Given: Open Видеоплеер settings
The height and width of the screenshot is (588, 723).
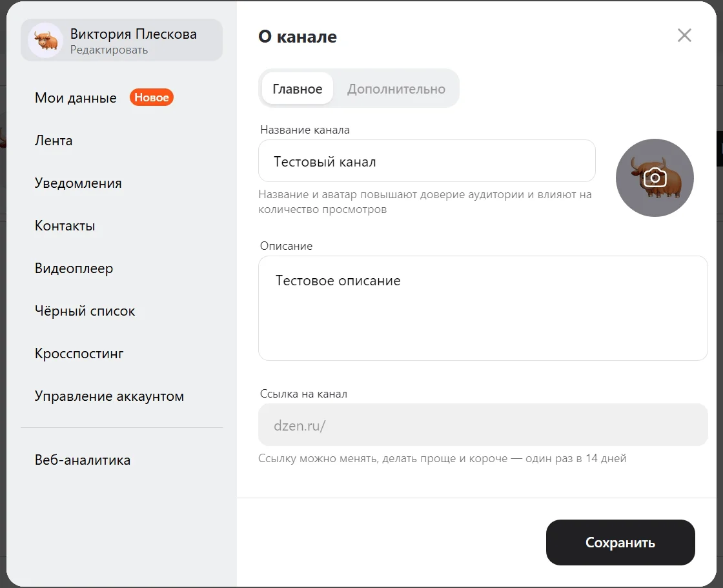Looking at the screenshot, I should pyautogui.click(x=74, y=269).
